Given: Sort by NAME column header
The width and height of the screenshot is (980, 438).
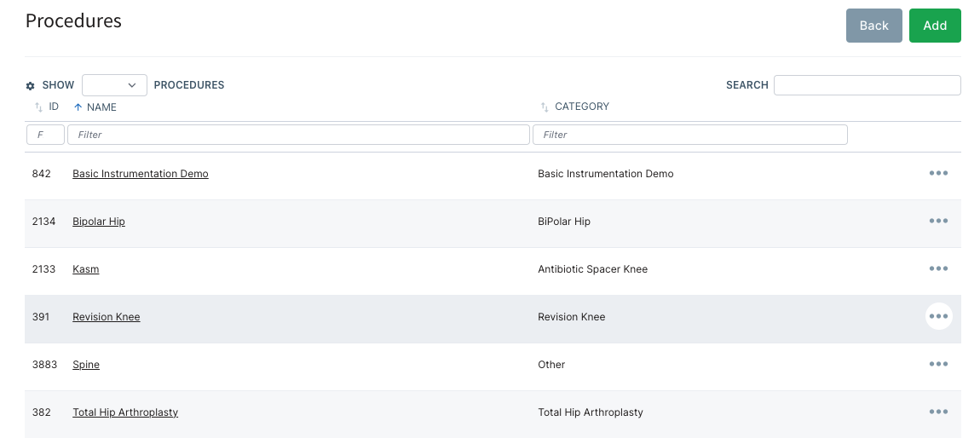Looking at the screenshot, I should pyautogui.click(x=95, y=107).
